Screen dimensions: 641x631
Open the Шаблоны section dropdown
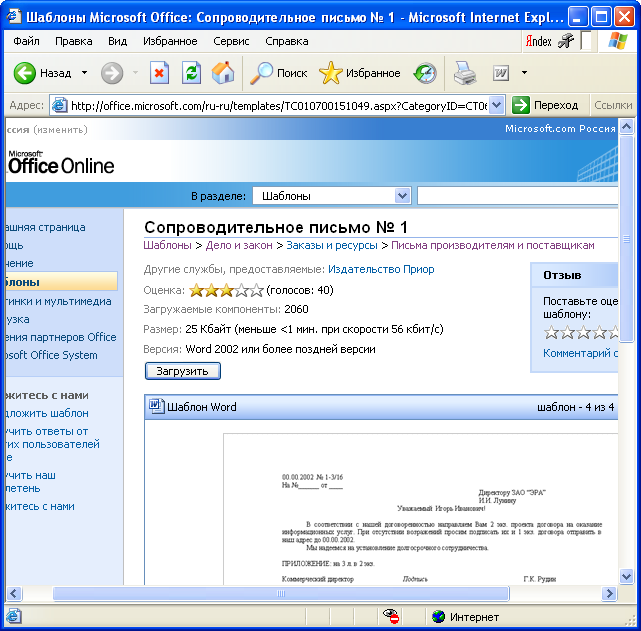(x=402, y=195)
